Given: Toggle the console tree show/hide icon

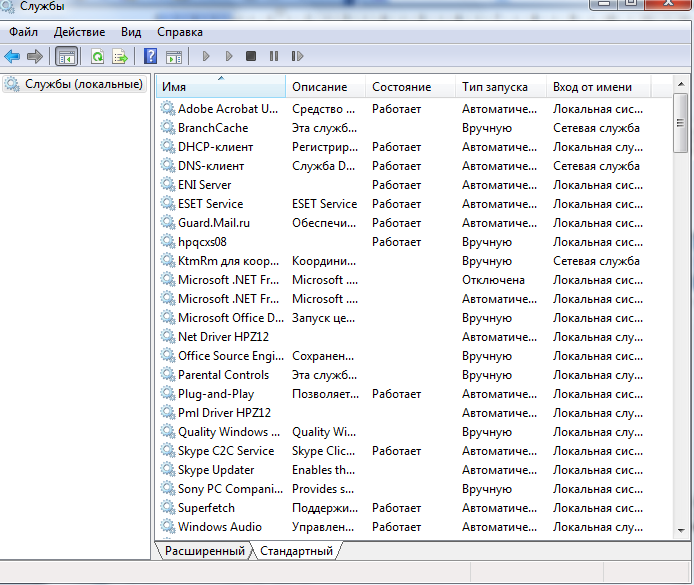Looking at the screenshot, I should [x=67, y=57].
